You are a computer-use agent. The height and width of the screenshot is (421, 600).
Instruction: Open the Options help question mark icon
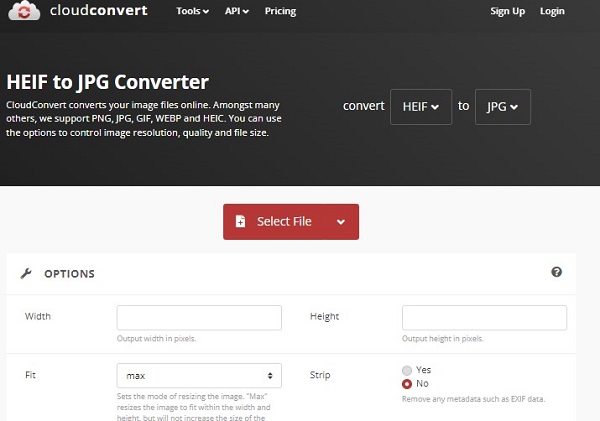point(556,272)
